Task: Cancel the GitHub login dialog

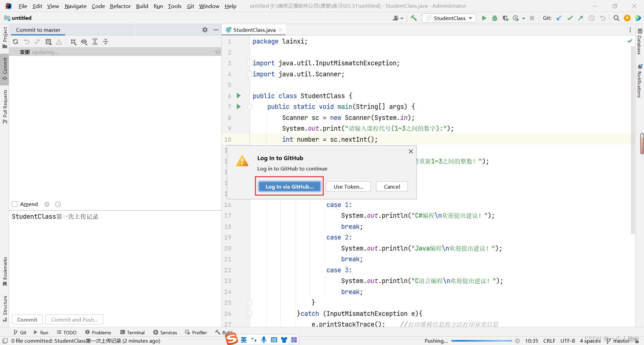Action: 392,187
